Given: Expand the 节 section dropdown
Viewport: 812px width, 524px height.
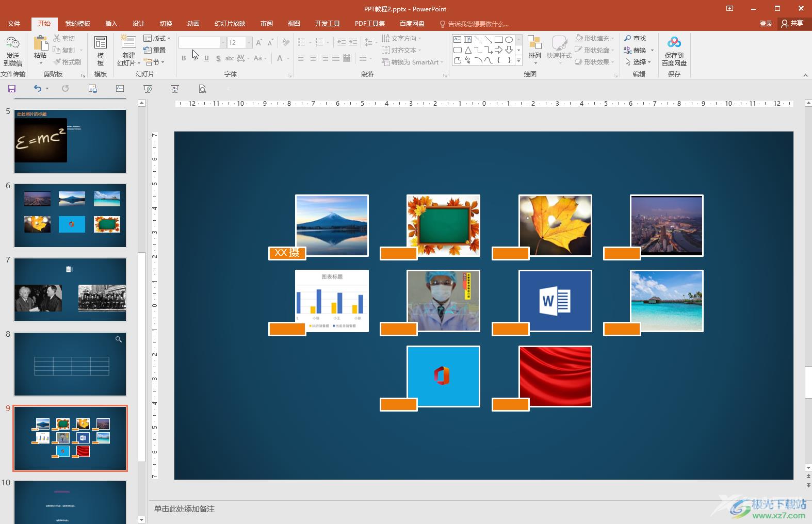Looking at the screenshot, I should [x=155, y=62].
